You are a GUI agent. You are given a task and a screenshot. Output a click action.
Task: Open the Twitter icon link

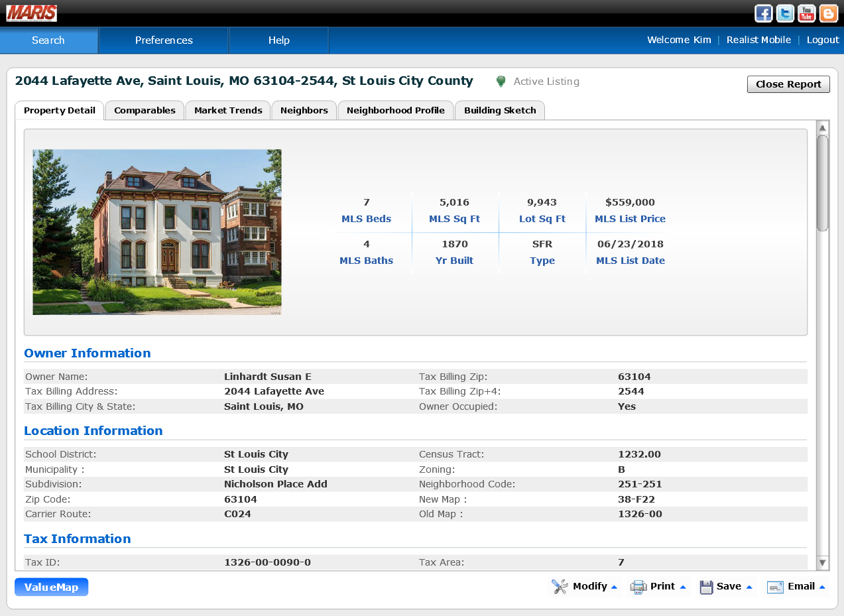point(785,13)
